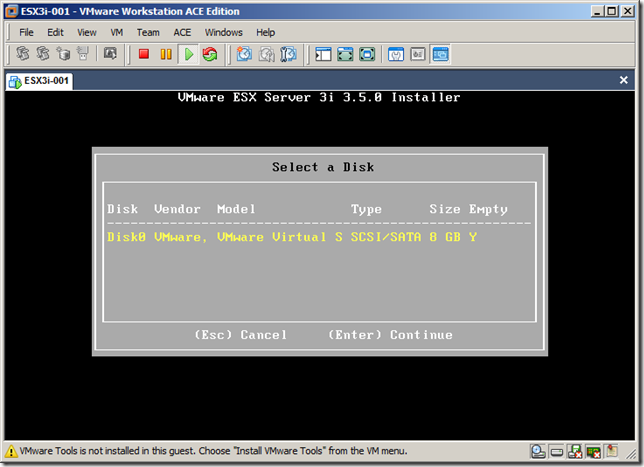
Task: Take a snapshot using the toolbar icon
Action: click(x=244, y=54)
